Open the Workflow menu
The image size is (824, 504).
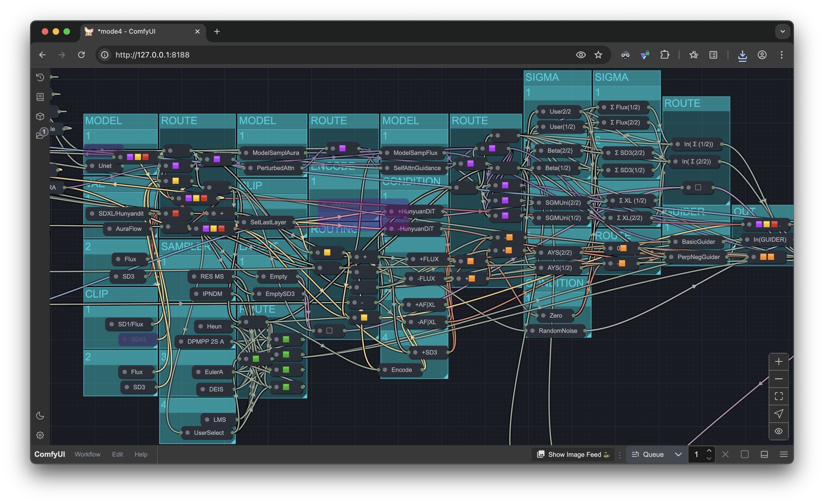87,454
